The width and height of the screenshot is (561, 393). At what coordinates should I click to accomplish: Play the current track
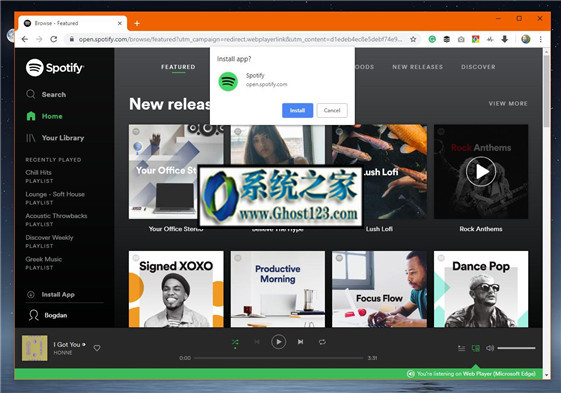[278, 342]
